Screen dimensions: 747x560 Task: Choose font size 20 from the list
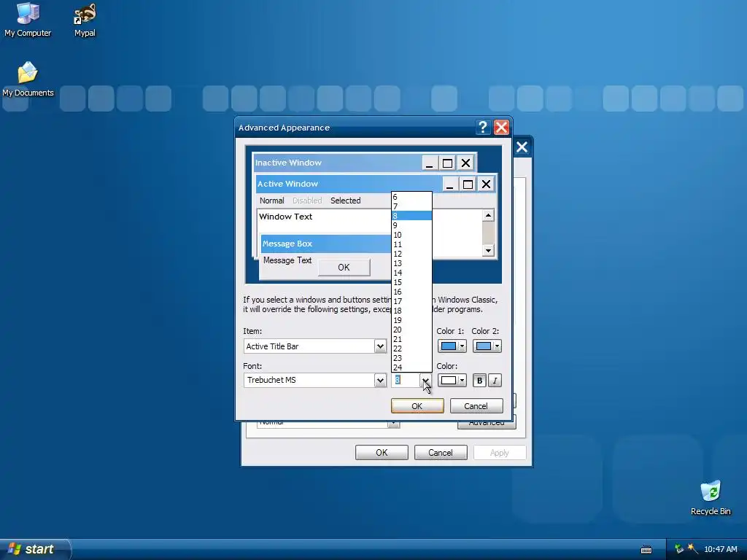[x=411, y=330]
